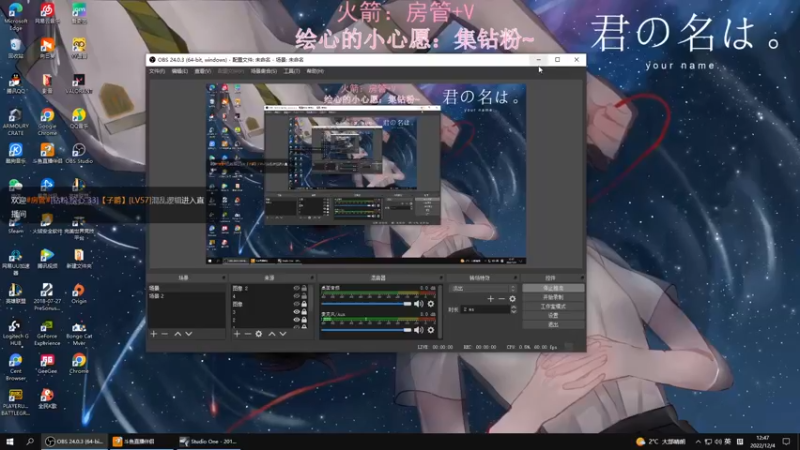The height and width of the screenshot is (450, 800).
Task: Add a new scene with the plus icon
Action: coord(154,334)
